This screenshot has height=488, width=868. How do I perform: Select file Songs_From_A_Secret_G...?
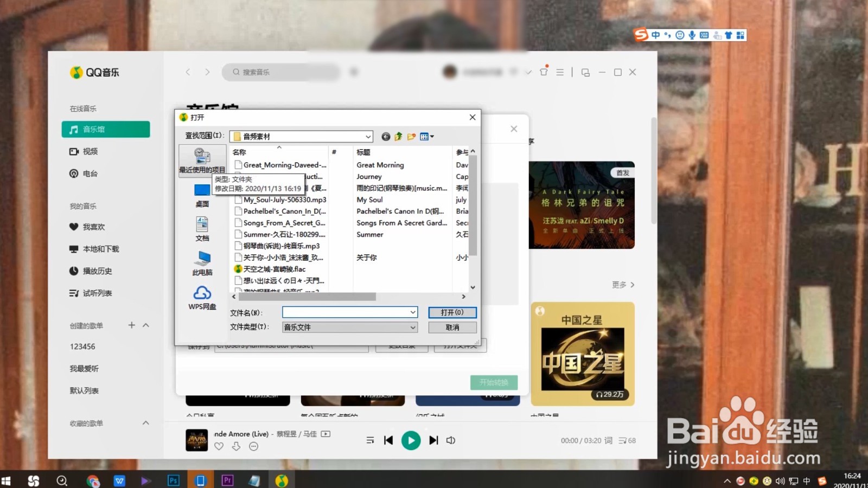coord(280,223)
